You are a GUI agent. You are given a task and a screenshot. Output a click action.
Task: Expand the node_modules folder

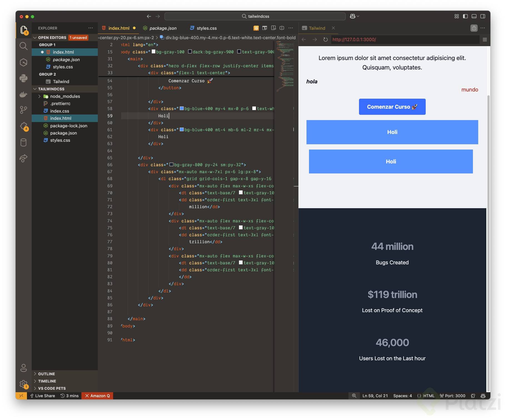click(x=39, y=96)
